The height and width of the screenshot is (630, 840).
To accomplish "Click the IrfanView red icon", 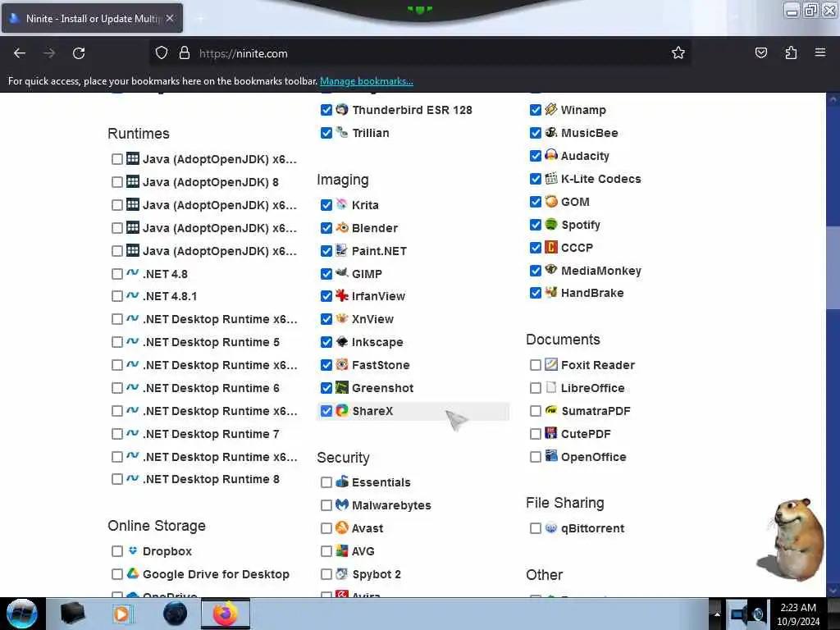I will (x=342, y=295).
